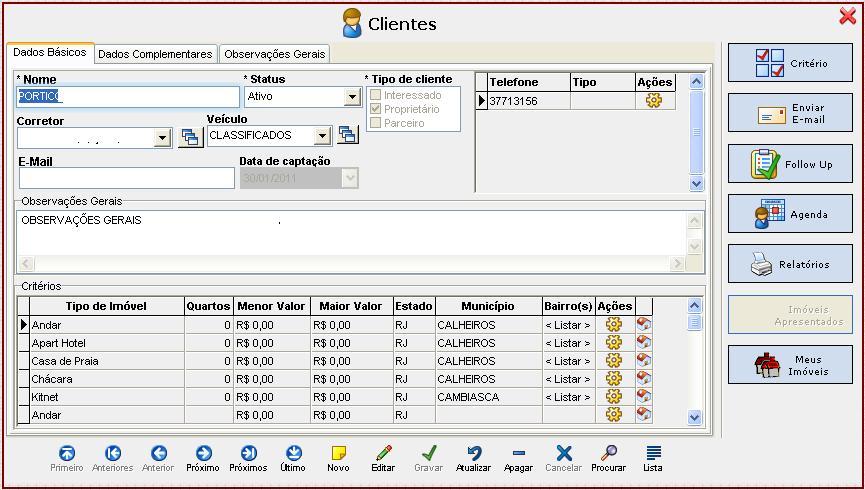865x490 pixels.
Task: Expand the Veículo CLASSIFICADOS dropdown
Action: pyautogui.click(x=322, y=136)
